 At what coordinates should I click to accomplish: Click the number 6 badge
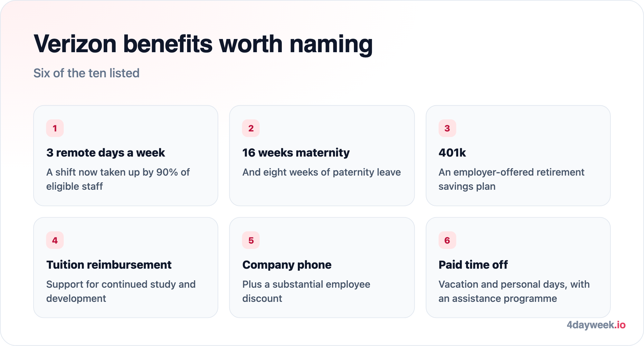447,240
